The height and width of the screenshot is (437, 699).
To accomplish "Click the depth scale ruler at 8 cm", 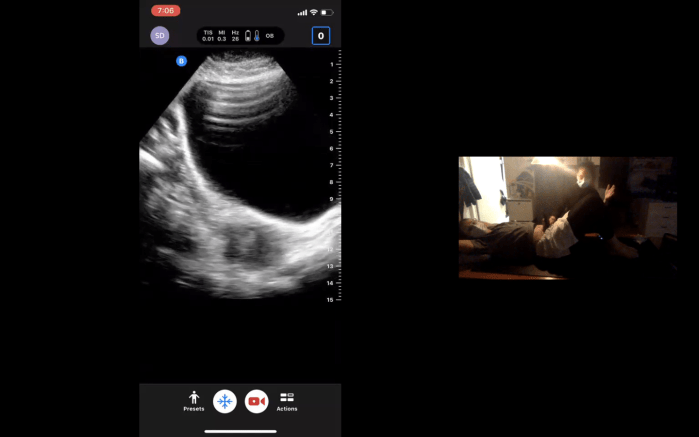I will pyautogui.click(x=332, y=182).
